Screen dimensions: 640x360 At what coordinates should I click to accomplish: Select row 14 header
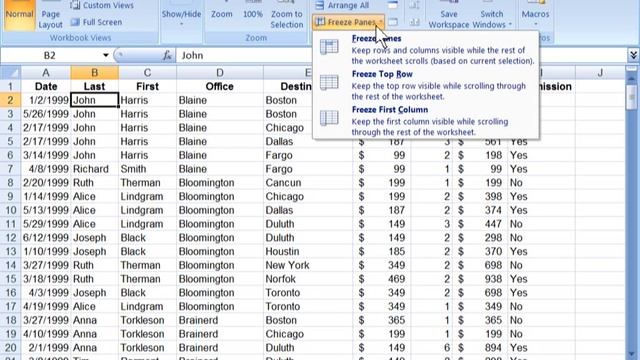pyautogui.click(x=10, y=265)
